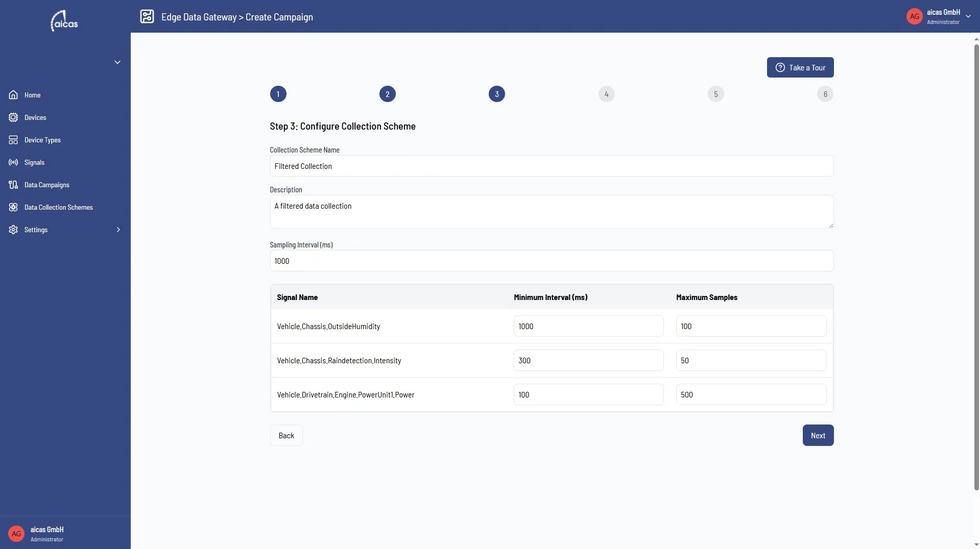Click the aicas logo
The image size is (980, 549).
tap(64, 21)
